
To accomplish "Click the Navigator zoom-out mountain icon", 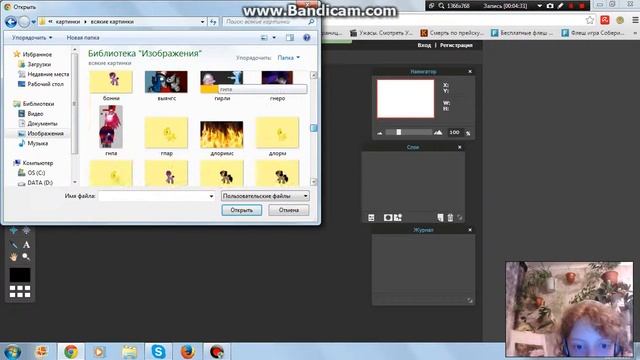I will pos(380,133).
